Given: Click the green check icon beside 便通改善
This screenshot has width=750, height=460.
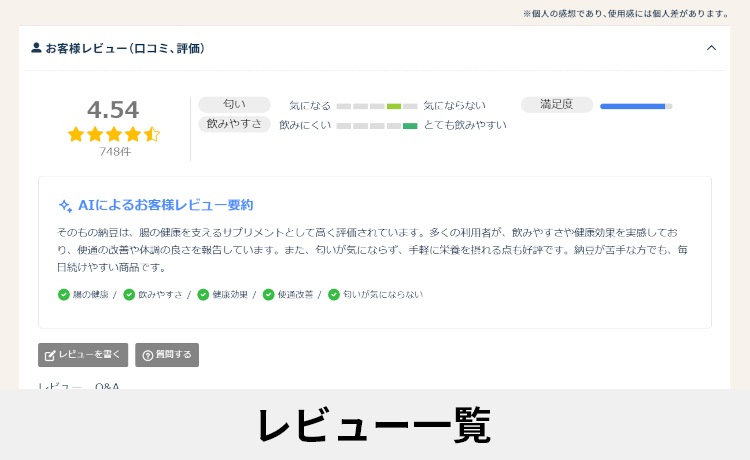Looking at the screenshot, I should (x=268, y=295).
